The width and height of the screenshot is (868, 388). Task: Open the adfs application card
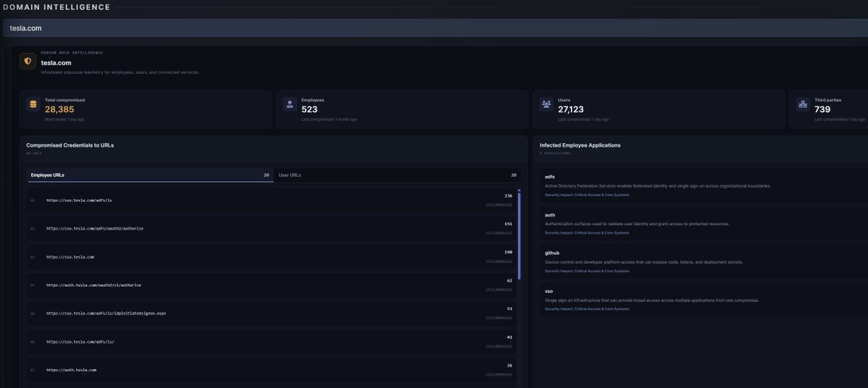click(x=703, y=185)
